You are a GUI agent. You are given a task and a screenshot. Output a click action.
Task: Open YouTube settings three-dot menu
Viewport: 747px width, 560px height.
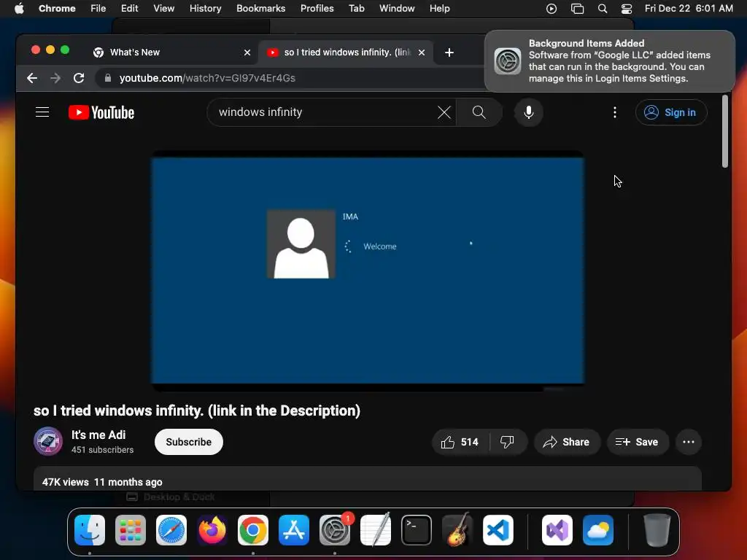[614, 112]
